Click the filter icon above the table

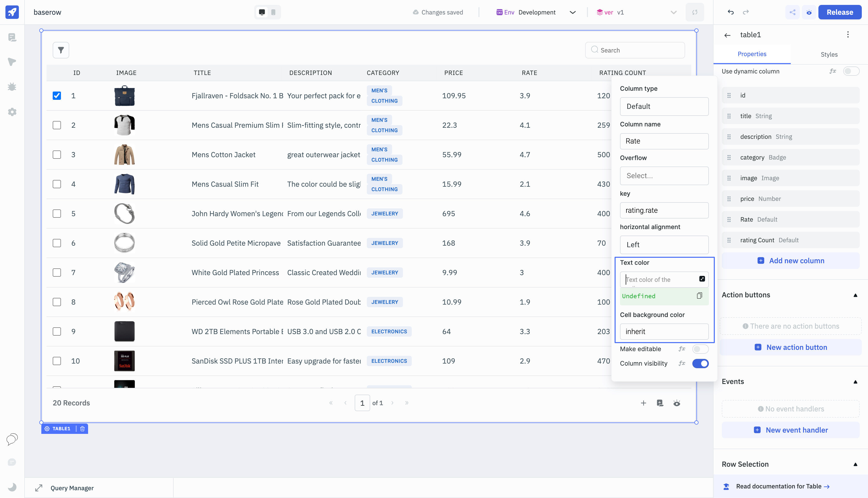[x=61, y=50]
